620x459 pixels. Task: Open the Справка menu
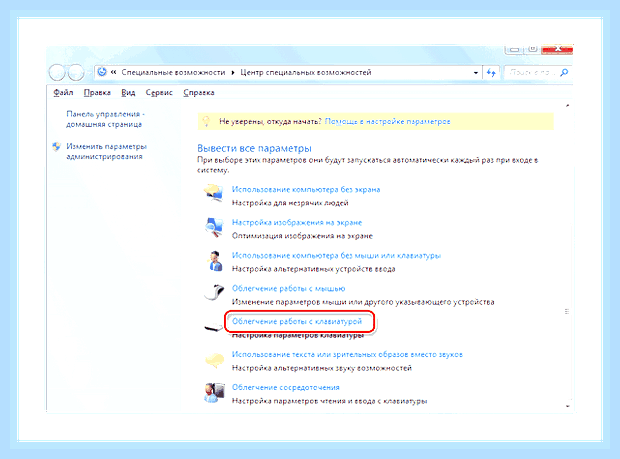198,93
